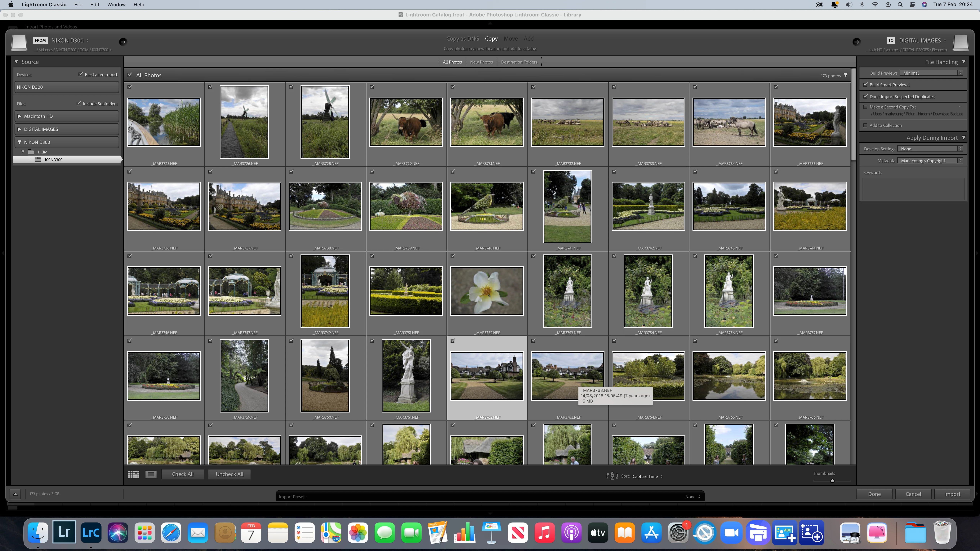Open Lightroom Classic from the Dock

pos(91,533)
